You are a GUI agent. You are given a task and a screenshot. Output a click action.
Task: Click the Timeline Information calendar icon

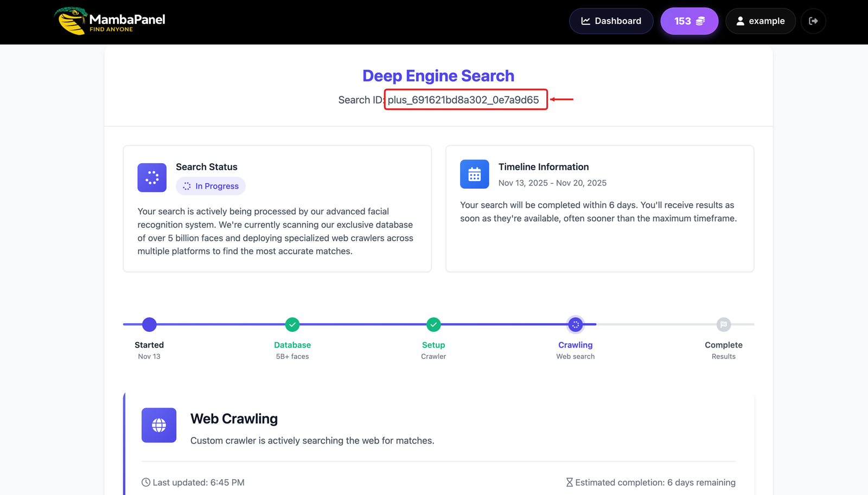[474, 174]
